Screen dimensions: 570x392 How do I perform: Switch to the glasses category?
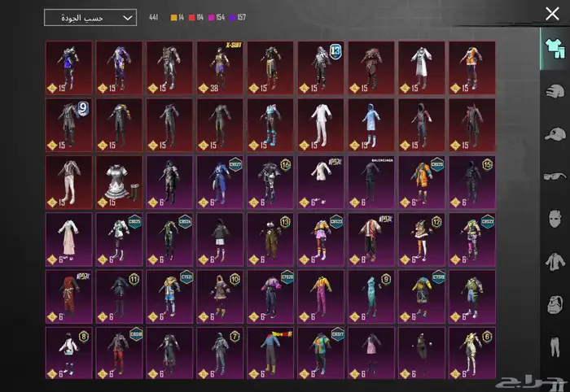[553, 176]
